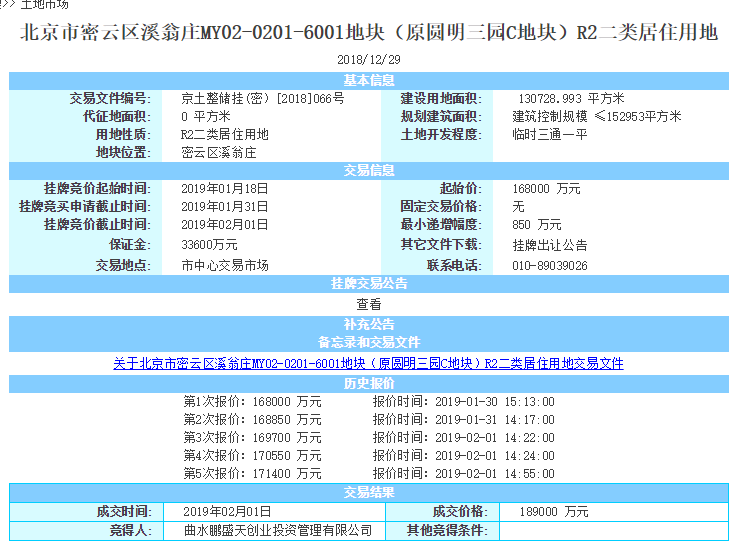Click the 第1次报价 168000 万元 entry

click(x=252, y=402)
